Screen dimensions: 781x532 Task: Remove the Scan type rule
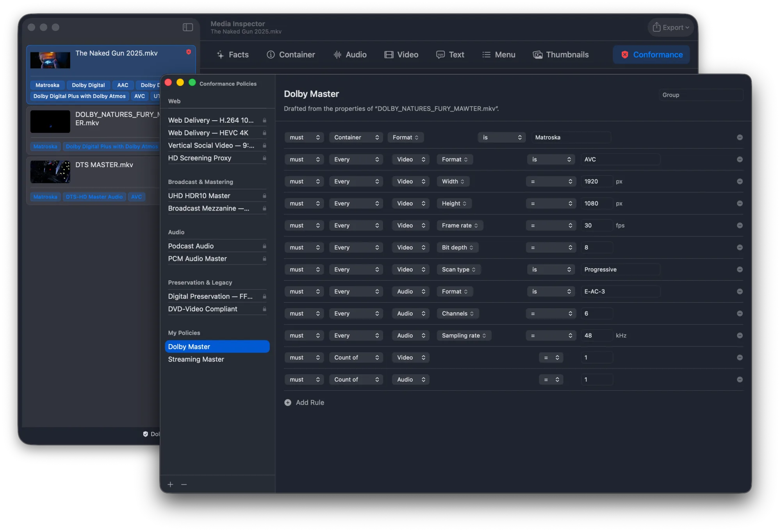pos(740,270)
